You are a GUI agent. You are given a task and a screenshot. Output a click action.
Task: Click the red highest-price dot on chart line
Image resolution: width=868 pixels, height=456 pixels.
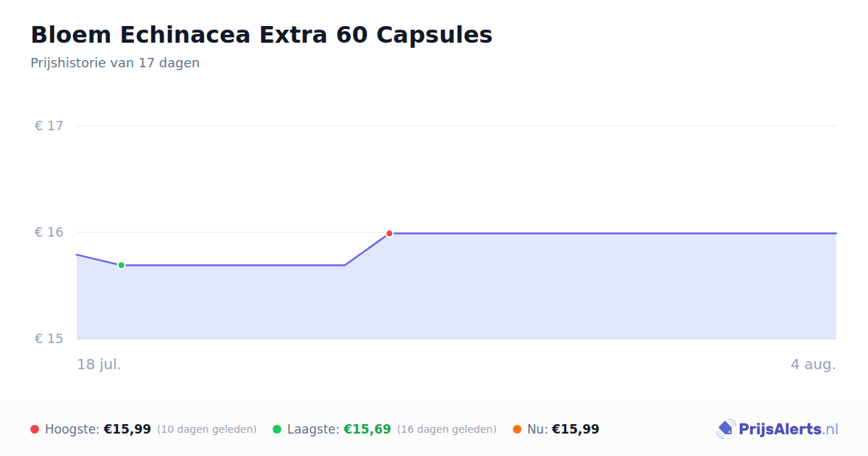[389, 233]
